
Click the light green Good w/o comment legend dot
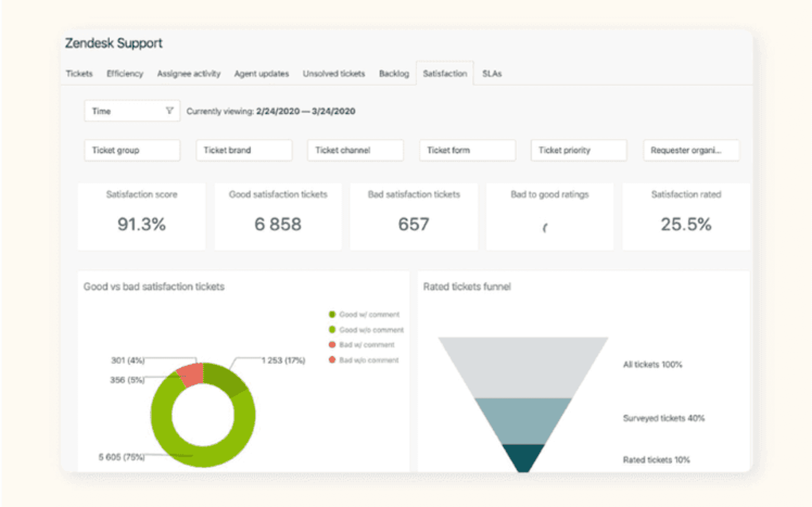tap(332, 330)
